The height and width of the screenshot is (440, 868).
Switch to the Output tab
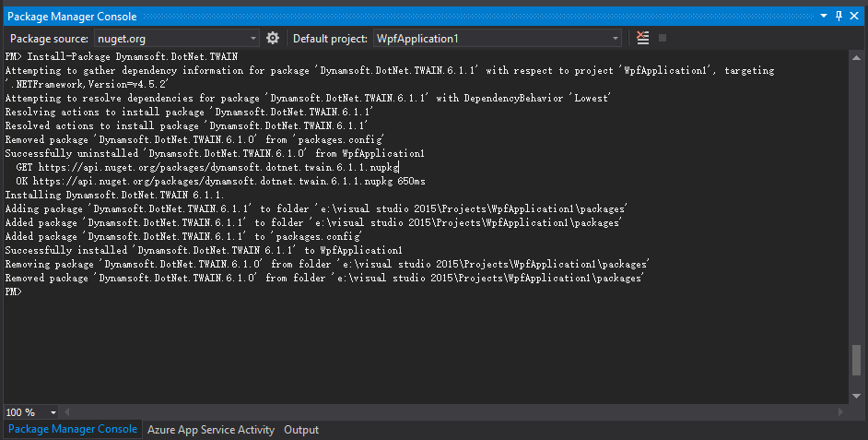(x=301, y=430)
